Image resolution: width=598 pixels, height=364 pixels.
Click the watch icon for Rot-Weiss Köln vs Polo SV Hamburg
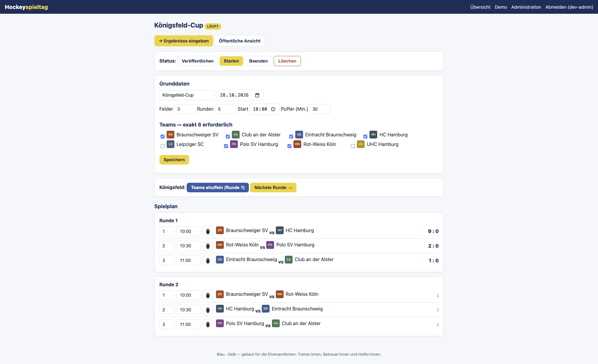(x=208, y=246)
